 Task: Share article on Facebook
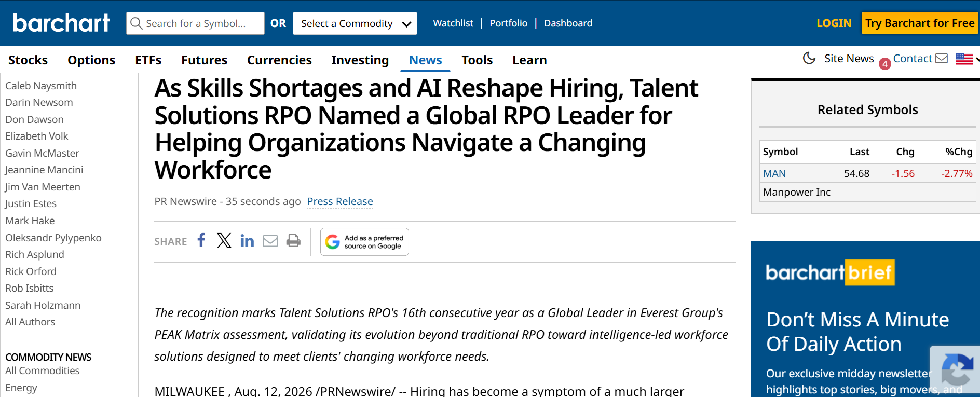click(201, 240)
